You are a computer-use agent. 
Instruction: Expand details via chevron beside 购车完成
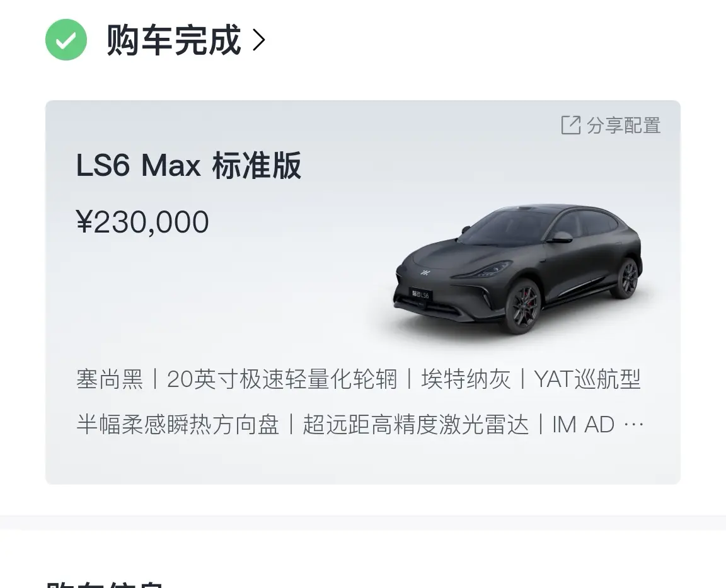(x=259, y=40)
